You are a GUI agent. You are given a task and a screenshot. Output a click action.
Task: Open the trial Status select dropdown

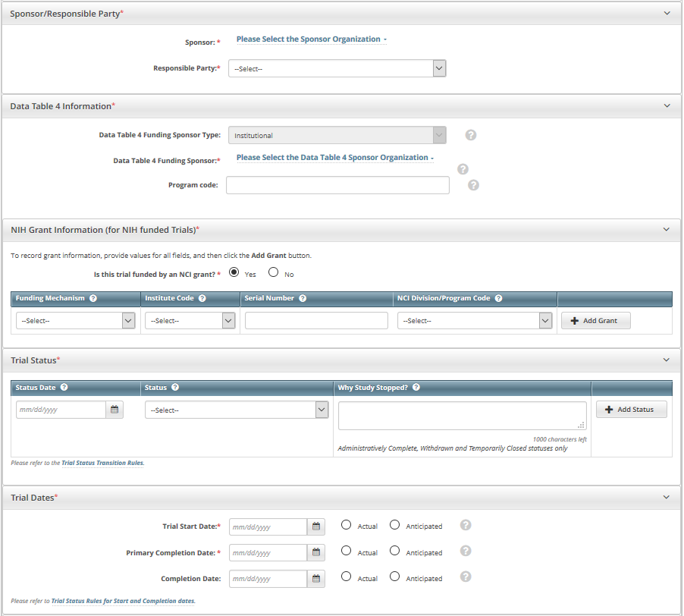coord(237,410)
